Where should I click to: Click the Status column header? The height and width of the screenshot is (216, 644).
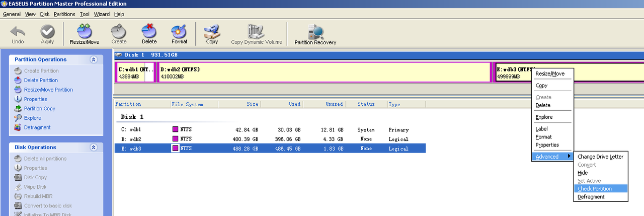[x=366, y=104]
